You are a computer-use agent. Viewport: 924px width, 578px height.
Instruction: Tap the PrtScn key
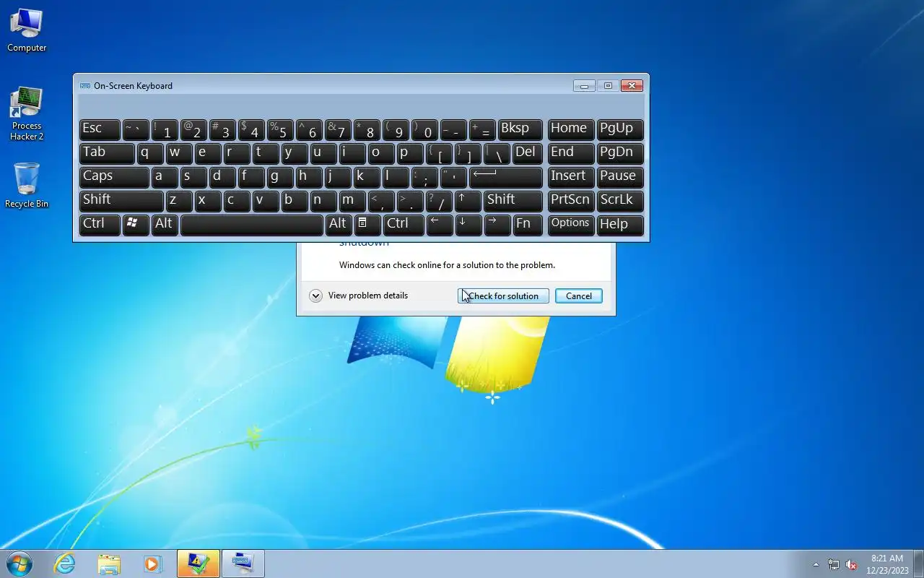[571, 201]
